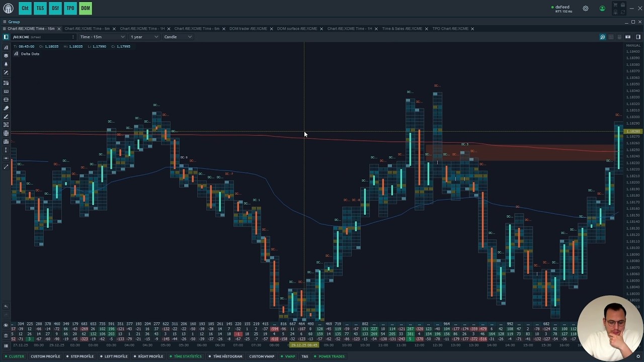Screen dimensions: 644x362
Task: Click the bell alert icon in left toolbar
Action: coord(6,64)
